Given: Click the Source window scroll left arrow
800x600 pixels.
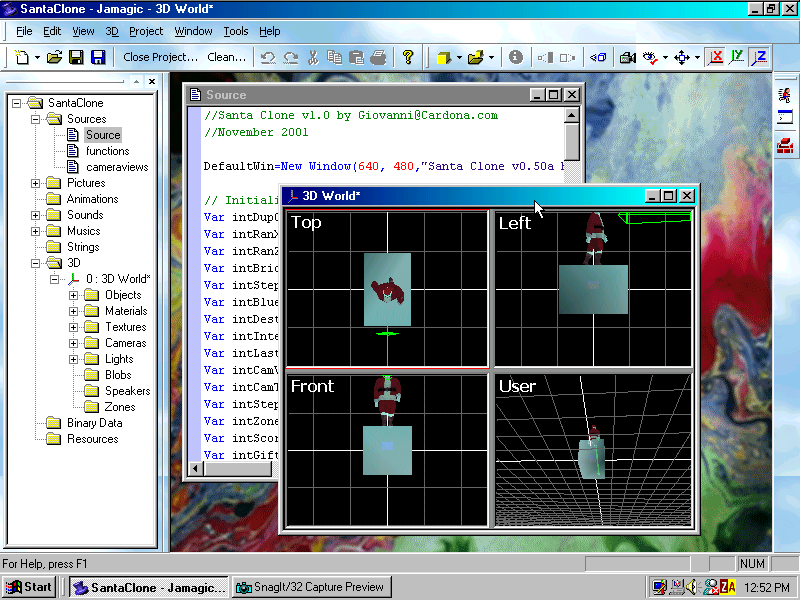Looking at the screenshot, I should coord(196,468).
